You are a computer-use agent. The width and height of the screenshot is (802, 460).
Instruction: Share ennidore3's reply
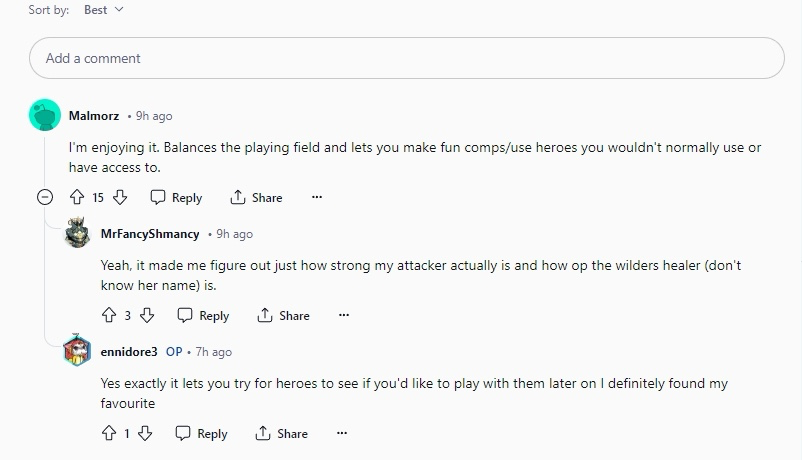coord(281,434)
